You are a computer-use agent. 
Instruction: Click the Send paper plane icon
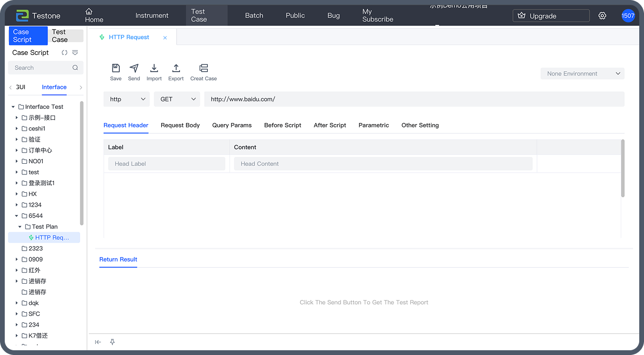pyautogui.click(x=134, y=69)
